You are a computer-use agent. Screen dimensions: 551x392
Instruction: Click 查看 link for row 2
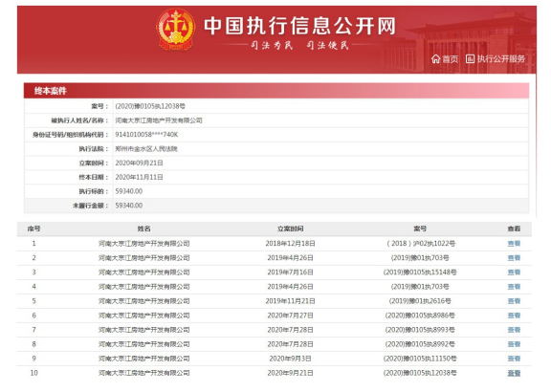514,258
